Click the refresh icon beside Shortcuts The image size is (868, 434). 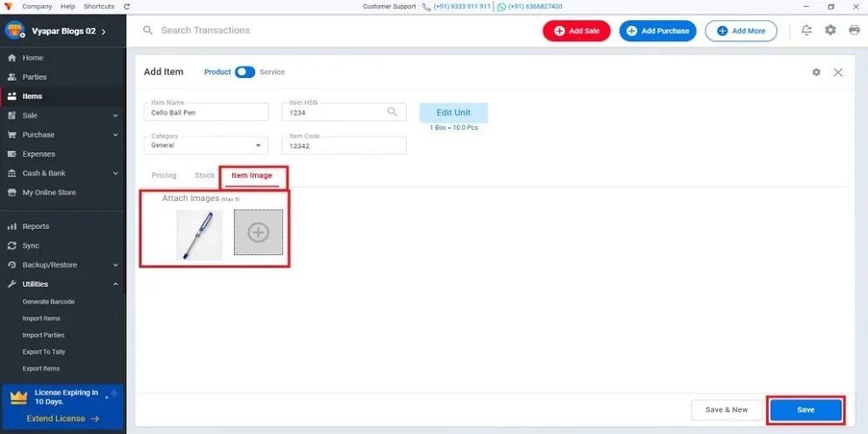[127, 7]
